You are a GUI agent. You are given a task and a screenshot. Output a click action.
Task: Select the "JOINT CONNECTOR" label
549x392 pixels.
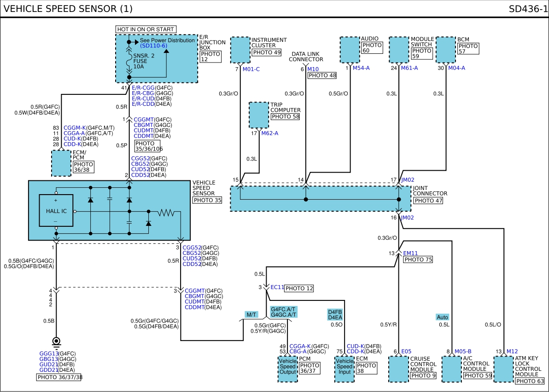[x=430, y=191]
